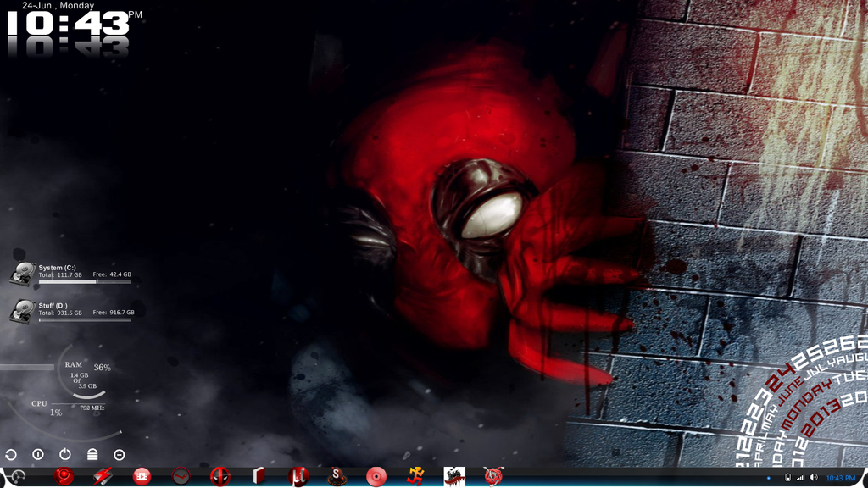The width and height of the screenshot is (868, 488).
Task: Click the "24-Jun., Monday" date text
Action: [x=58, y=6]
